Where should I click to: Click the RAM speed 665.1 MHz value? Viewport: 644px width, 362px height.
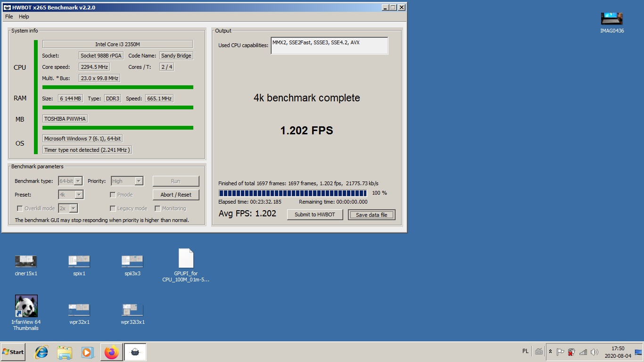click(x=159, y=99)
